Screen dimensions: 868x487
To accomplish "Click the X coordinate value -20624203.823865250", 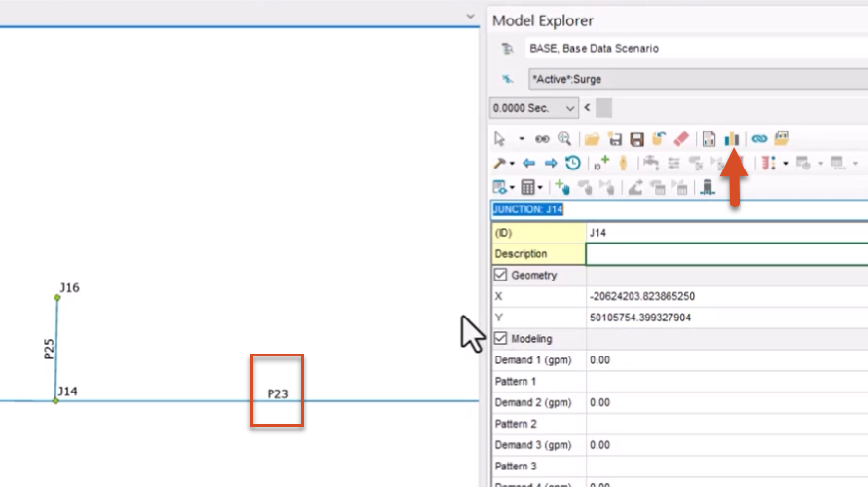I will tap(642, 296).
